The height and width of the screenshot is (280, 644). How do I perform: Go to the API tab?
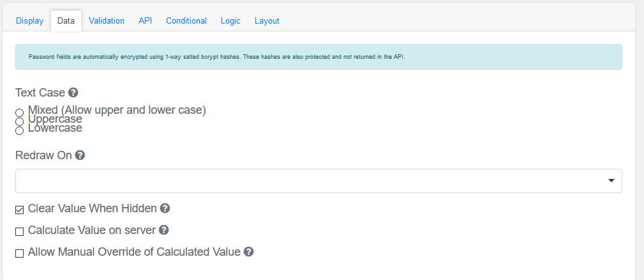(x=145, y=20)
